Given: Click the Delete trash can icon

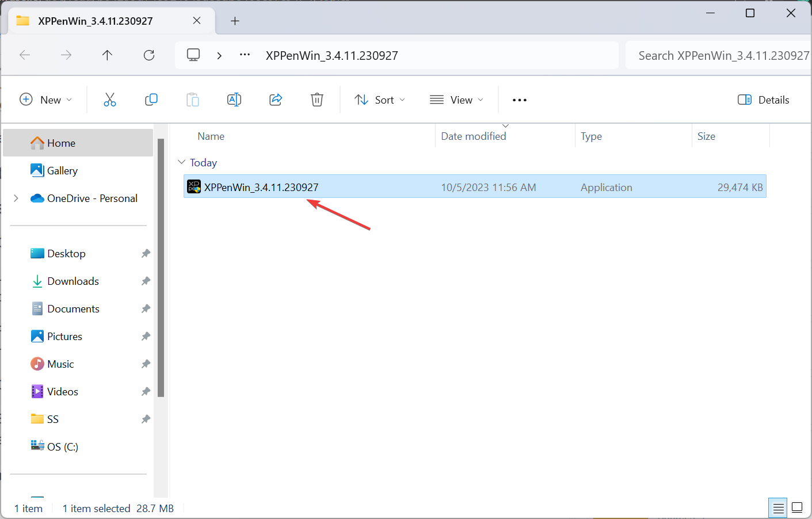Looking at the screenshot, I should (317, 100).
